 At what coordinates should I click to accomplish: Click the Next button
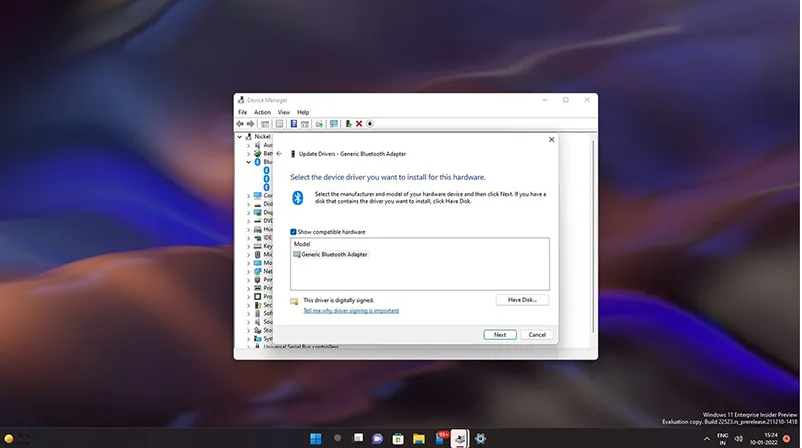[500, 334]
